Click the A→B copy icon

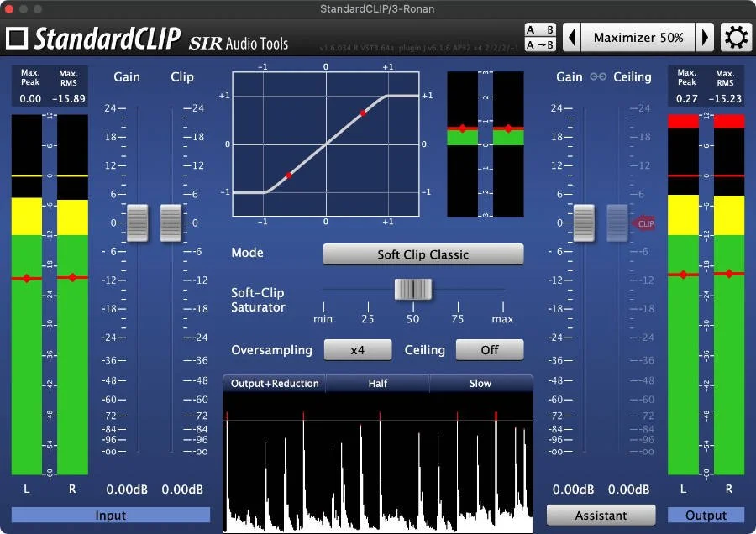[538, 43]
